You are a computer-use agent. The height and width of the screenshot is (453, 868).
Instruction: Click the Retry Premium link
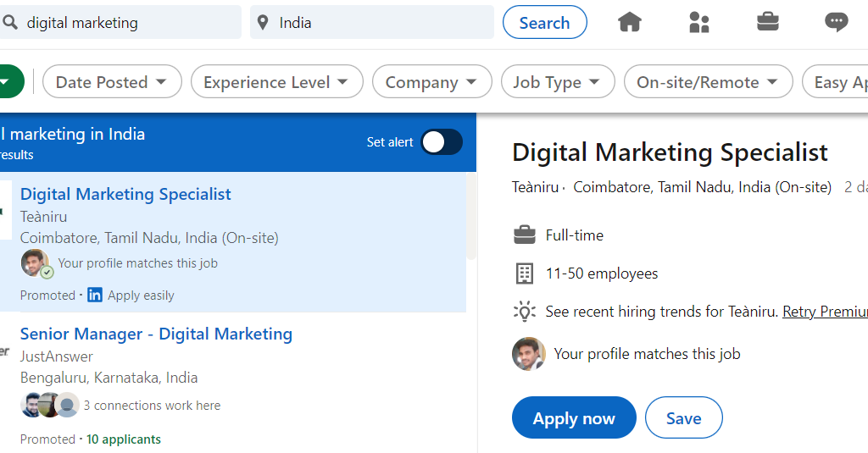(x=824, y=312)
